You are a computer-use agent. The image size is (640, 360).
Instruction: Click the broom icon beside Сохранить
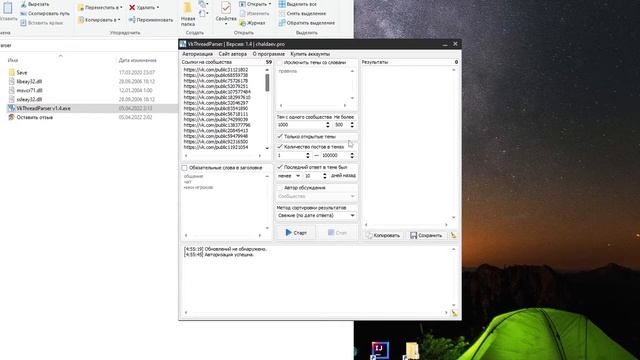click(453, 236)
